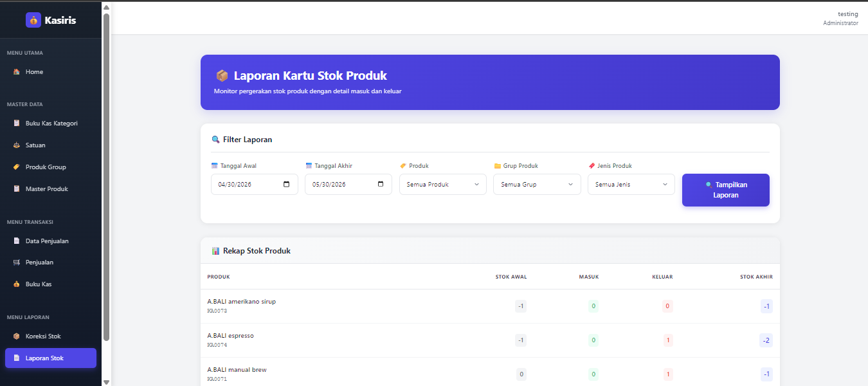Select the A.BALI amerikano sirup product name
This screenshot has width=868, height=386.
[241, 301]
